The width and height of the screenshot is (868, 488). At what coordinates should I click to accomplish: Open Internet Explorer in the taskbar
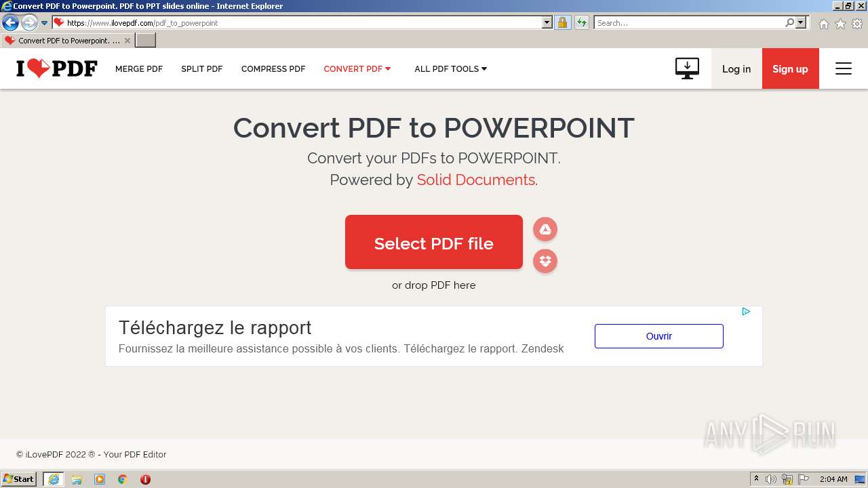[54, 479]
